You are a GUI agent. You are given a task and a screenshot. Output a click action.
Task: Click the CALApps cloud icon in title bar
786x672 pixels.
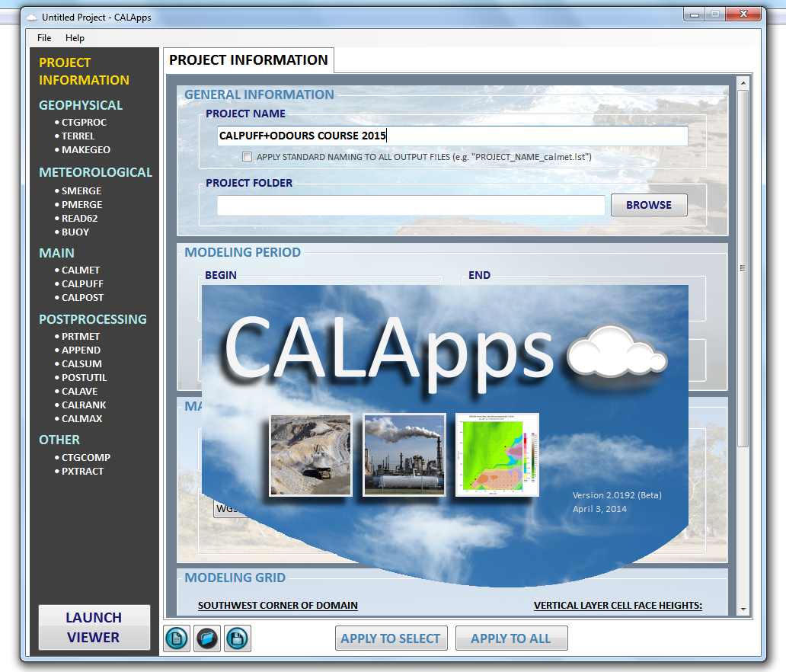(x=31, y=18)
